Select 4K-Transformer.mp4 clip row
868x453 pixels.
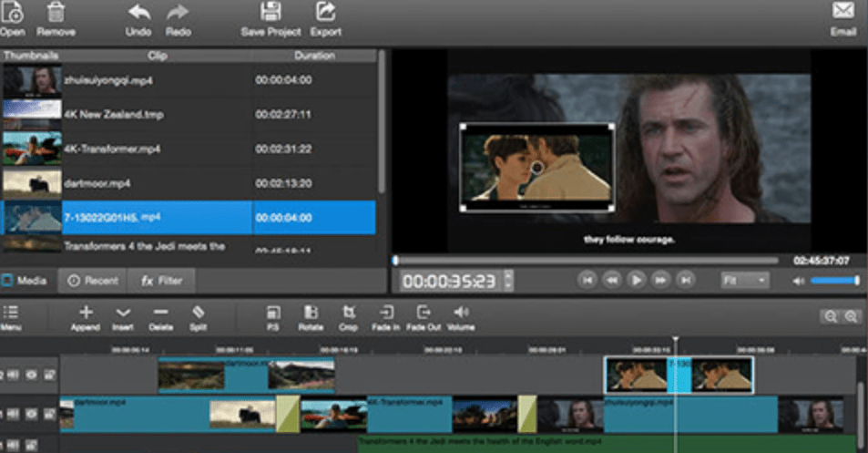189,149
